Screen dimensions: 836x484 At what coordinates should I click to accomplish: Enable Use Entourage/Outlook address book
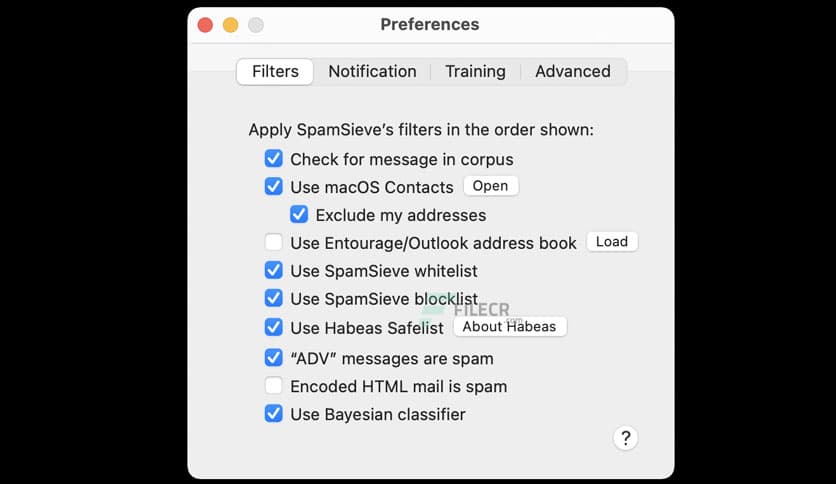[x=274, y=242]
